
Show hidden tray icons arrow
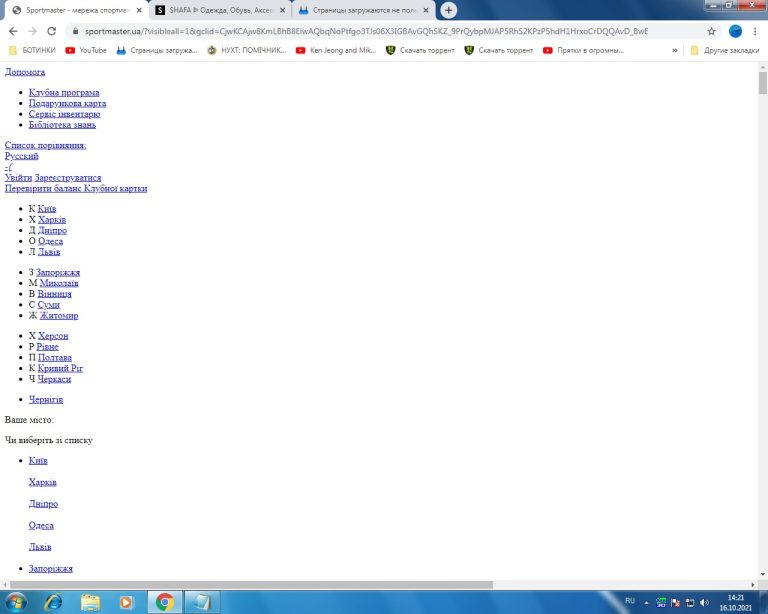[x=646, y=603]
